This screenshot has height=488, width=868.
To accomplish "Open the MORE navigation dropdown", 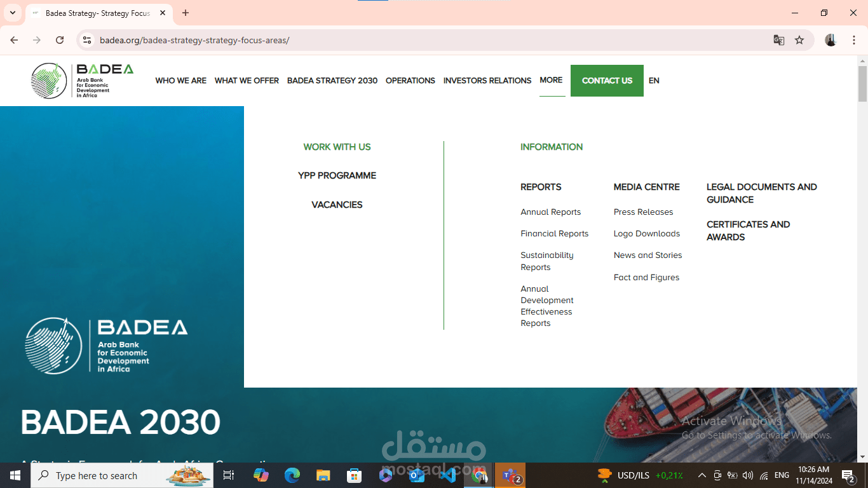I will 551,81.
